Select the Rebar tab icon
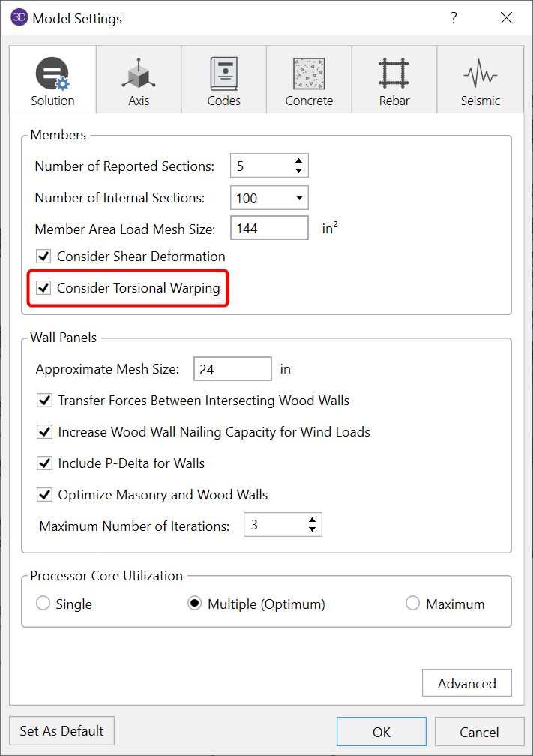Image resolution: width=533 pixels, height=756 pixels. [394, 75]
